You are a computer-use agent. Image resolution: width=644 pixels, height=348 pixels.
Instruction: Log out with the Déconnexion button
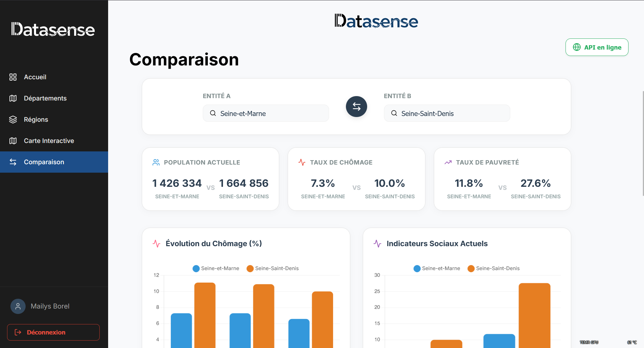(x=53, y=332)
